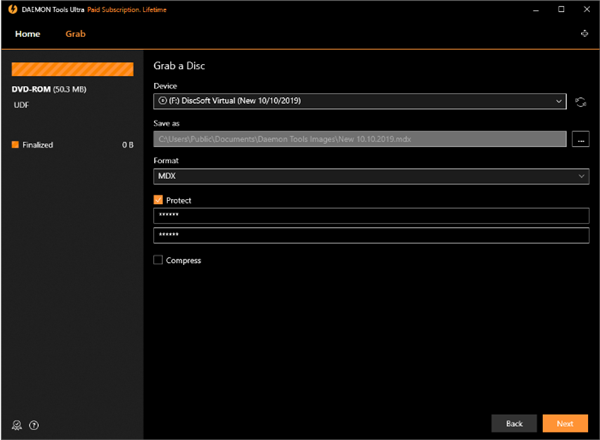Click the Grab a Disc heading
Screen dimensions: 600x440
pyautogui.click(x=179, y=66)
